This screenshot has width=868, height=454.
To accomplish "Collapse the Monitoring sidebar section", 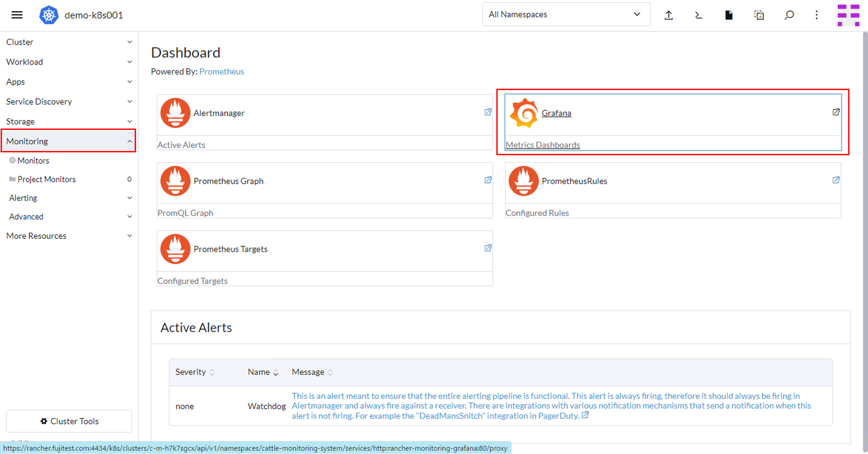I will [69, 141].
